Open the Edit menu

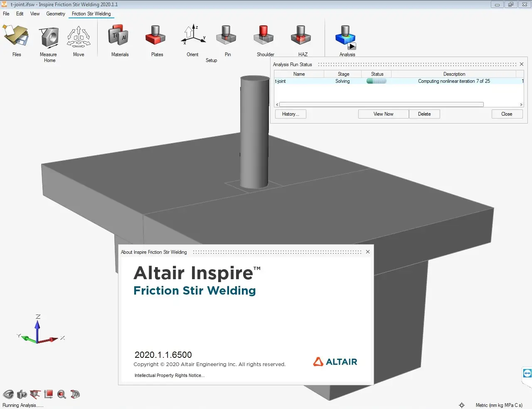[20, 14]
